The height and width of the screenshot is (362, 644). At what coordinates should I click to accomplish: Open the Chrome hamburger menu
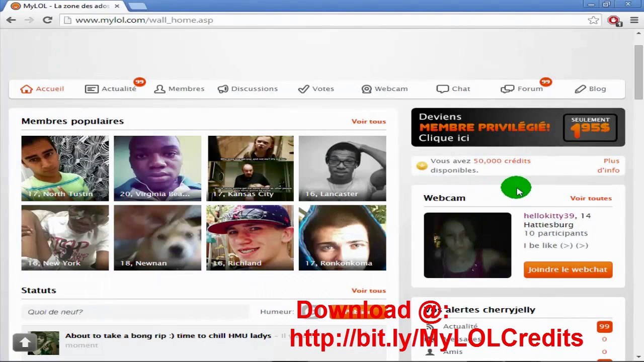(634, 20)
